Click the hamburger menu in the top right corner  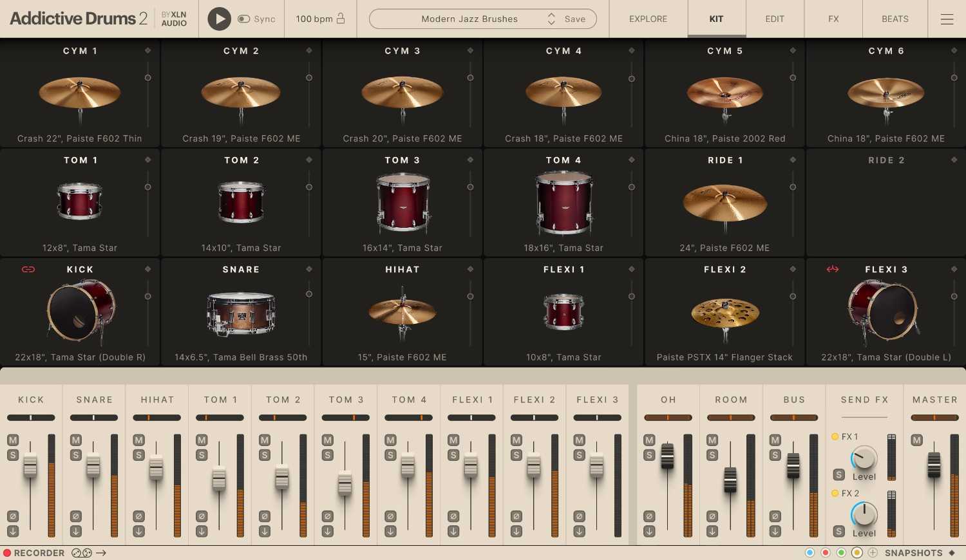click(947, 19)
